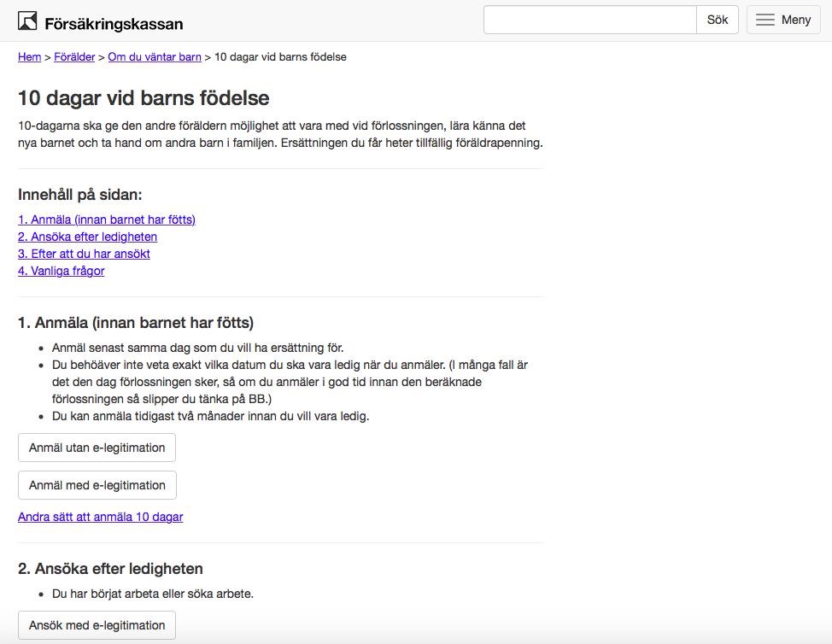This screenshot has height=644, width=832.
Task: Open the Meny hamburger menu
Action: 782,20
